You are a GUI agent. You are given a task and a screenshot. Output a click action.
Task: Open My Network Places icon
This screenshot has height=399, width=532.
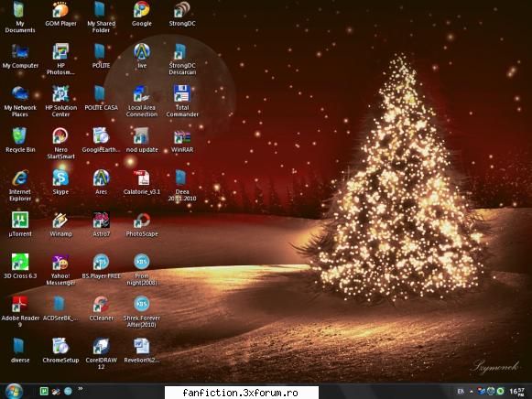coord(20,93)
